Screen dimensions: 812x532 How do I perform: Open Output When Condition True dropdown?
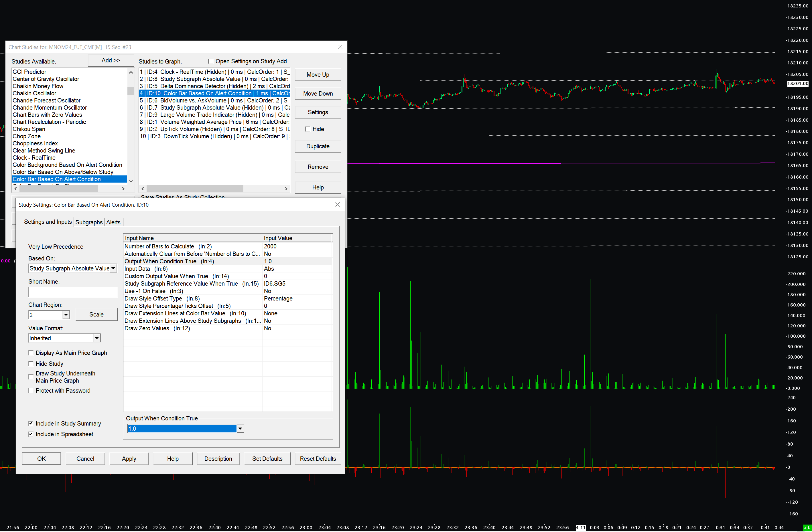(x=240, y=429)
